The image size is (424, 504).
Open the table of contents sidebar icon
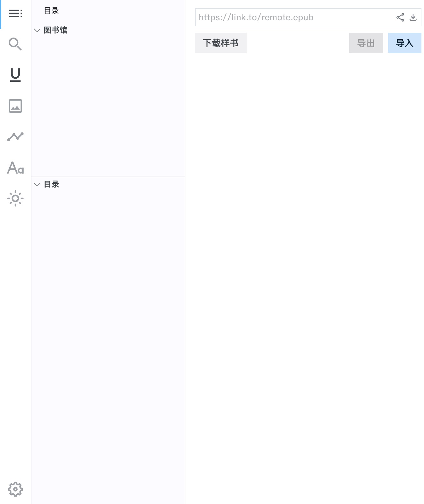(x=15, y=13)
